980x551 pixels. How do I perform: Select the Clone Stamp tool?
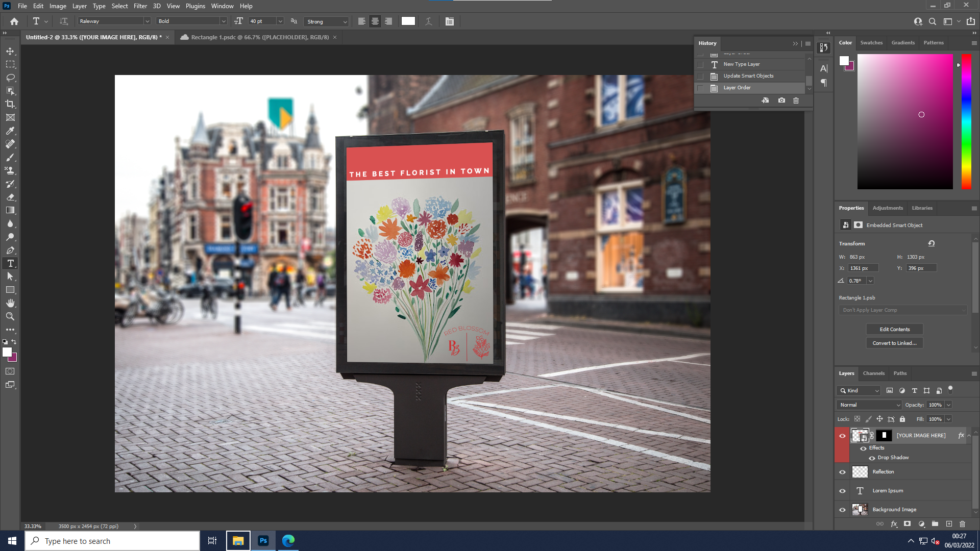pyautogui.click(x=10, y=170)
